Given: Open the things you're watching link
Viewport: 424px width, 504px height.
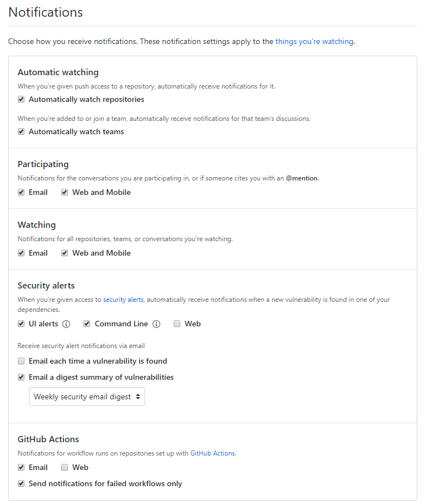Looking at the screenshot, I should pos(314,41).
